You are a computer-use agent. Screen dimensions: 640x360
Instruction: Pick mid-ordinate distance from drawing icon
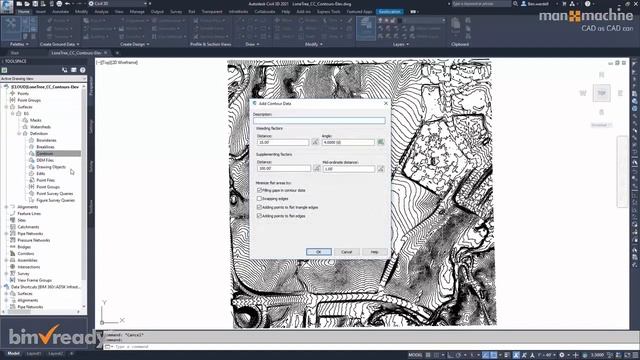(x=381, y=169)
